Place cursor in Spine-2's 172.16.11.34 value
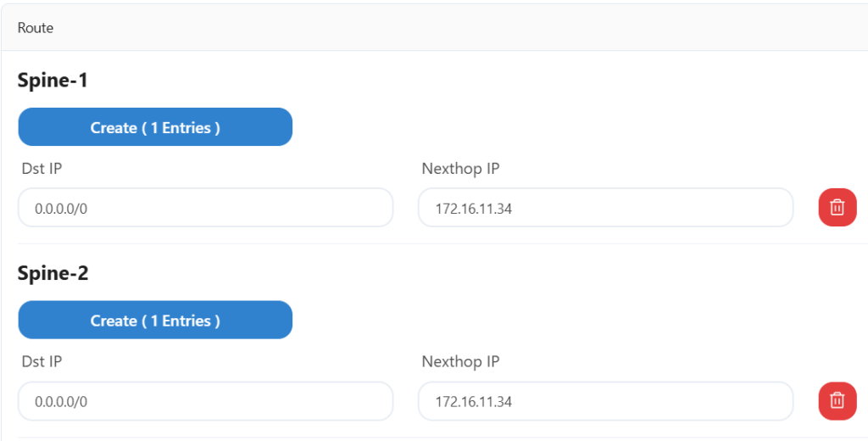This screenshot has height=441, width=868. (x=473, y=402)
